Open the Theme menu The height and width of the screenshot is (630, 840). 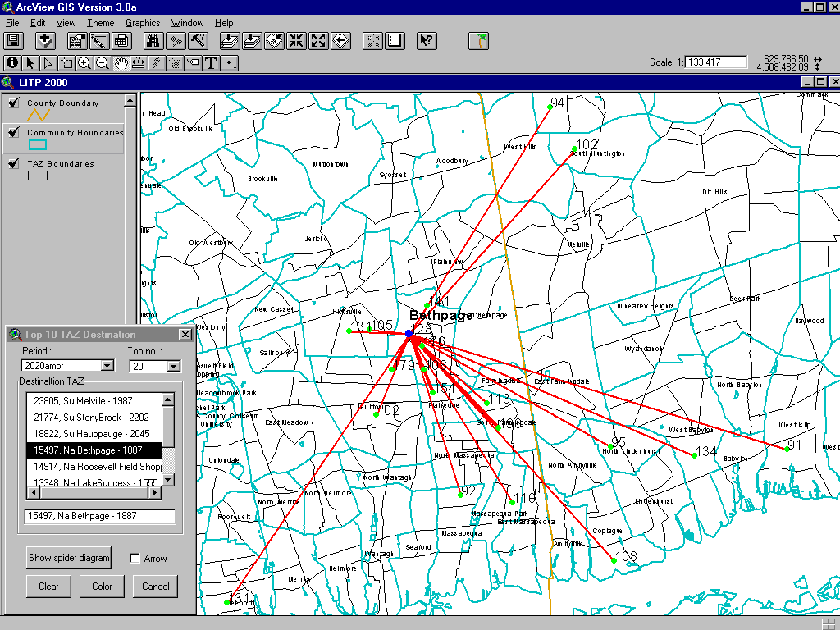coord(100,23)
